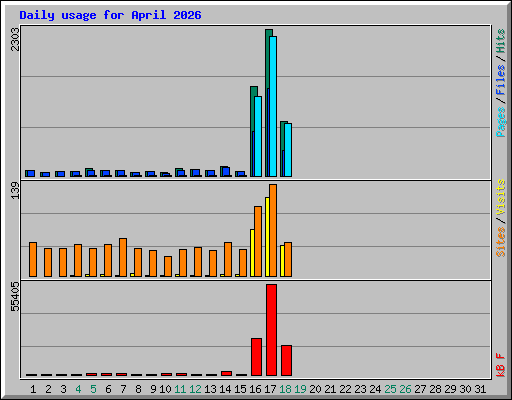Click day 21 on the x-axis
Screen dimensions: 512x400
330,389
